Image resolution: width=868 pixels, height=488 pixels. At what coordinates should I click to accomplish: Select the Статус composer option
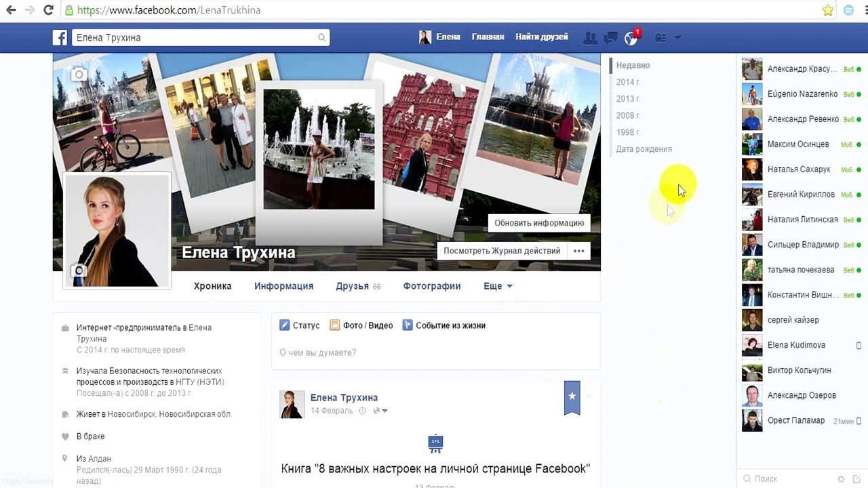point(300,325)
